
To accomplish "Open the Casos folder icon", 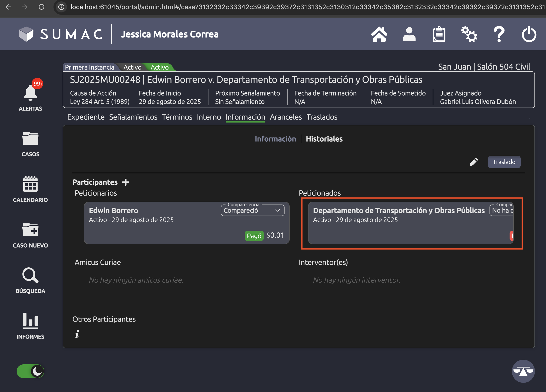I will [x=30, y=138].
